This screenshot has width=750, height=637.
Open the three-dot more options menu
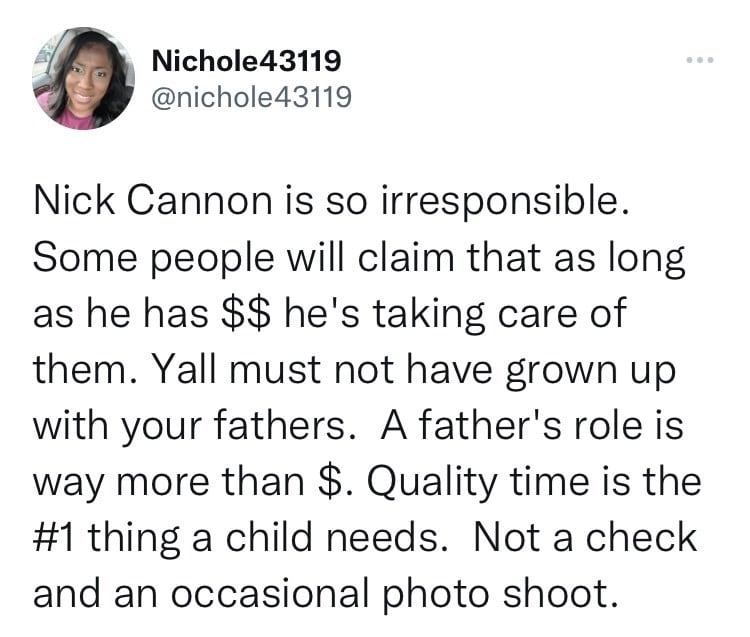point(700,60)
